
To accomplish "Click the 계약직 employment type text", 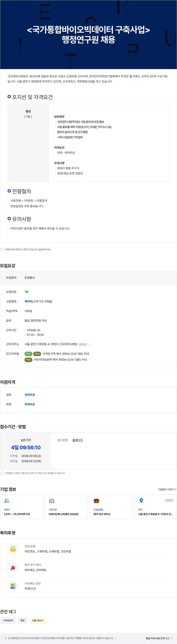I will click(28, 302).
